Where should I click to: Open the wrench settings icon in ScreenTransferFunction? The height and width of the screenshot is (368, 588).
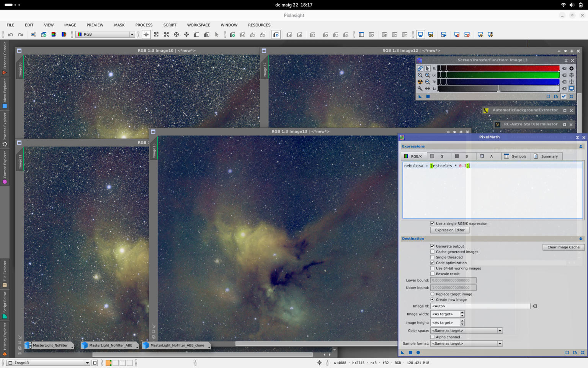420,89
